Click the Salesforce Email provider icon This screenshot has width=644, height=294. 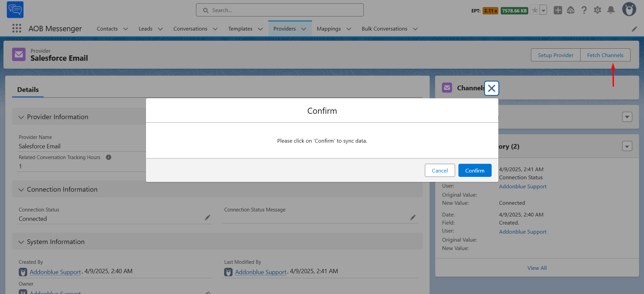(x=19, y=54)
